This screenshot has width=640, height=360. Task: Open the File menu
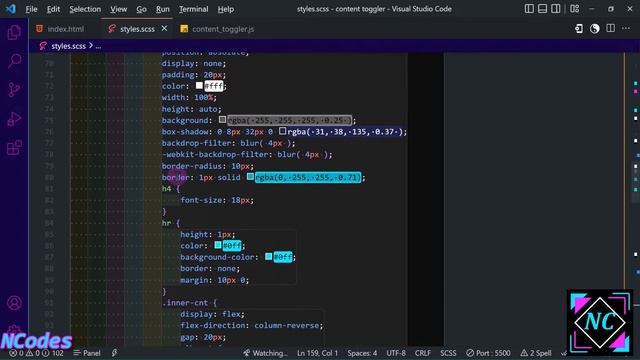point(31,9)
